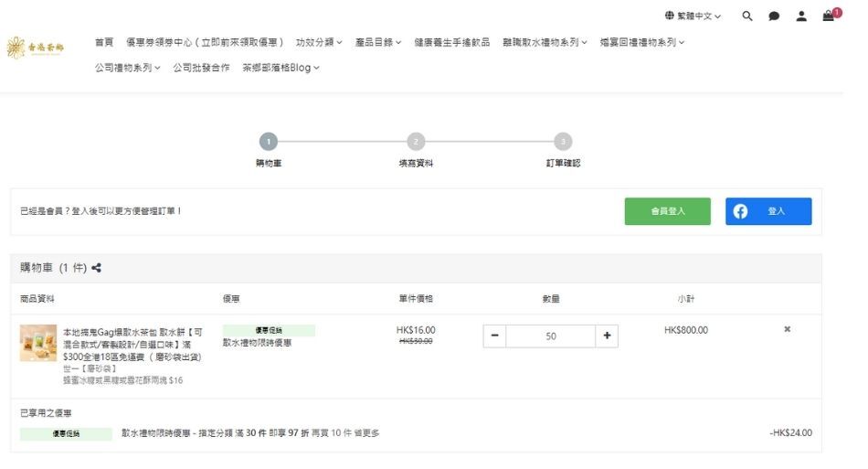
Task: Open the search magnifier icon
Action: [x=747, y=16]
